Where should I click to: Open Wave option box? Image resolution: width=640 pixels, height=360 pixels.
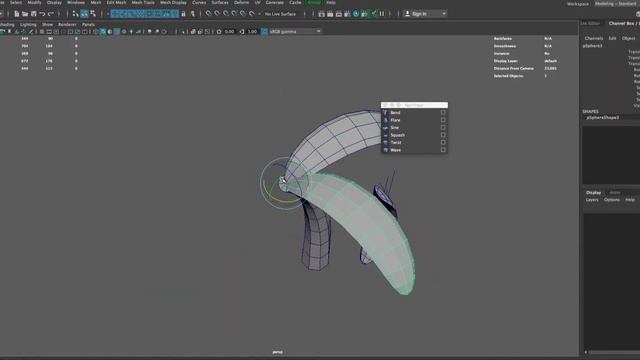point(443,150)
